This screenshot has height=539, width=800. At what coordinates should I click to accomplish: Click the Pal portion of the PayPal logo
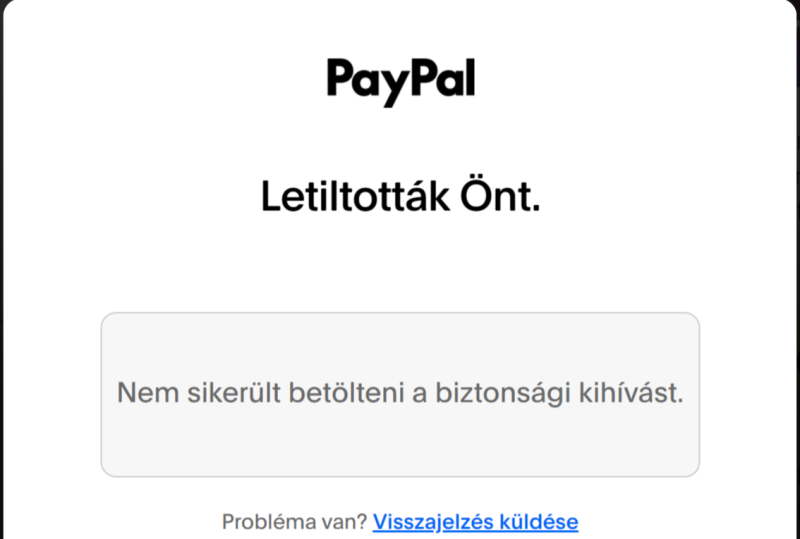(x=443, y=78)
